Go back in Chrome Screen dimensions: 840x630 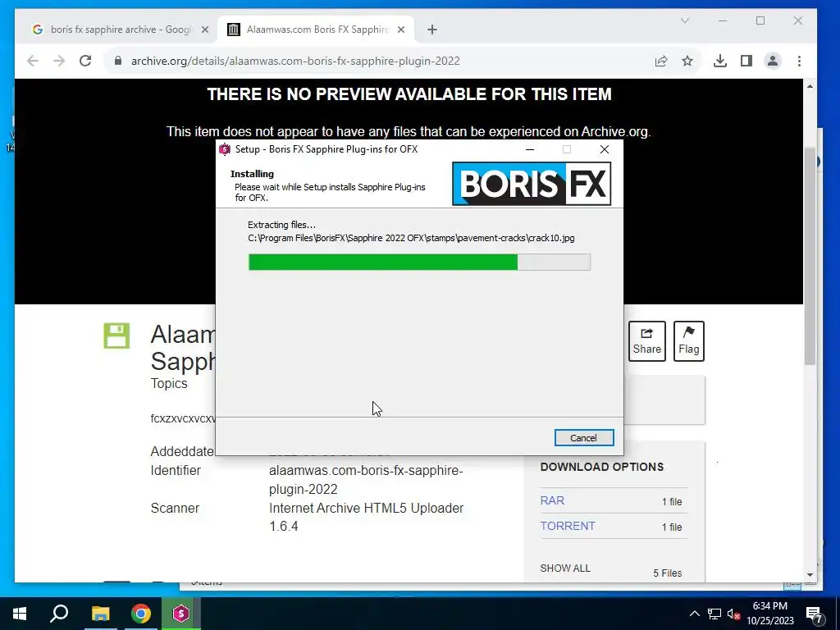(x=33, y=61)
